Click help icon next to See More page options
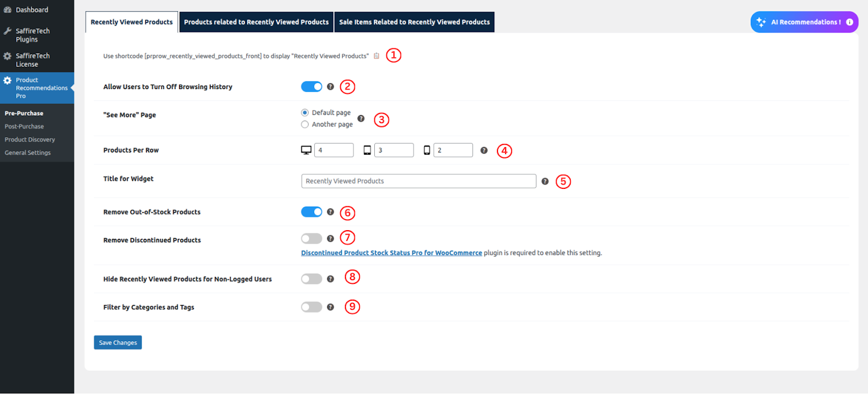 (361, 118)
